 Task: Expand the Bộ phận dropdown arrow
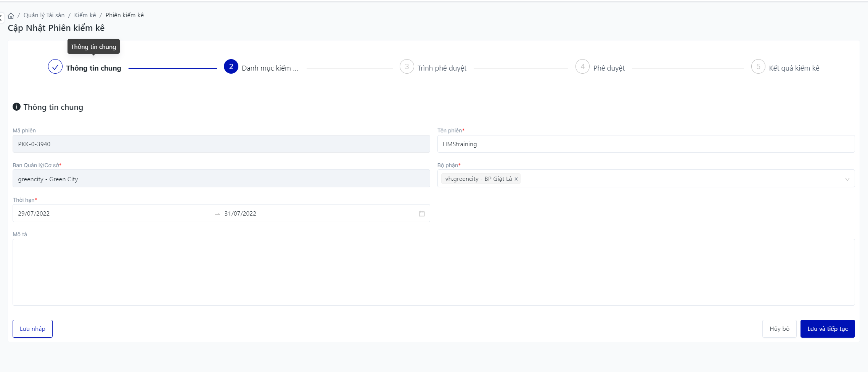847,179
